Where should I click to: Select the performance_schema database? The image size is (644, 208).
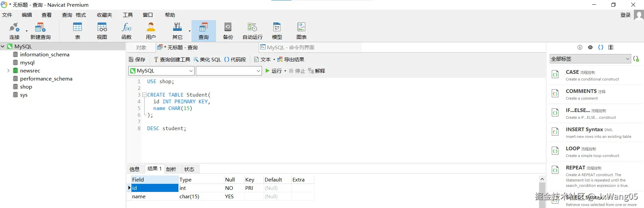pyautogui.click(x=46, y=79)
